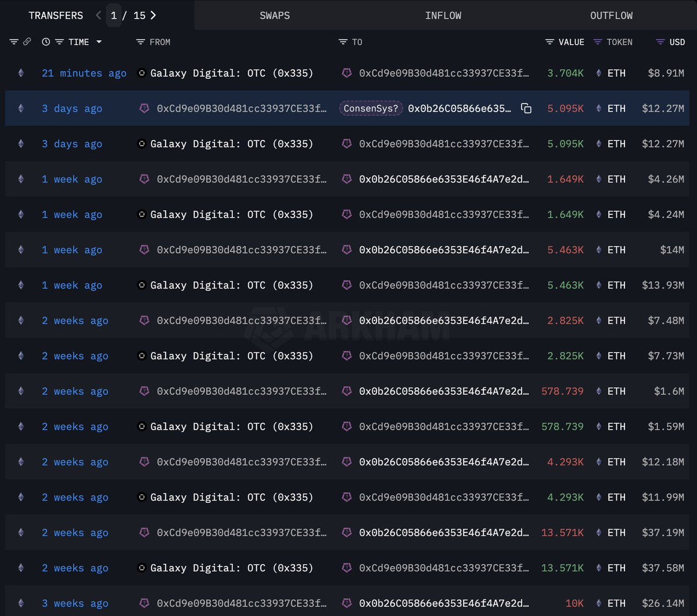Click the Galaxy Digital logo in the first row
Screen dimensions: 697x616
pyautogui.click(x=141, y=73)
